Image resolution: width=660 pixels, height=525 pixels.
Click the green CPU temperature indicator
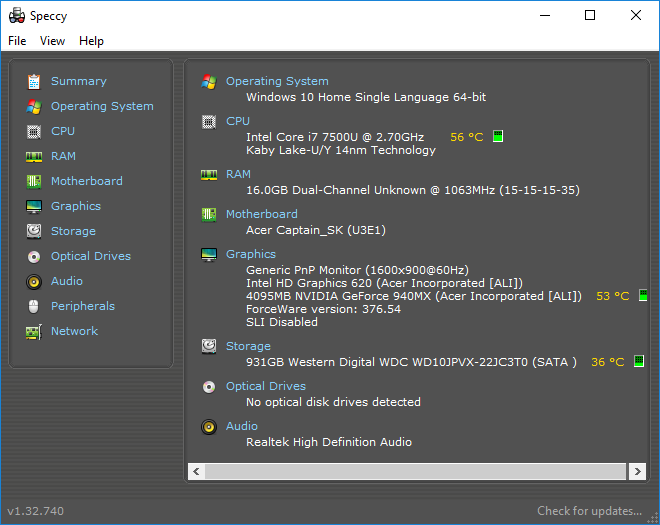[x=498, y=136]
